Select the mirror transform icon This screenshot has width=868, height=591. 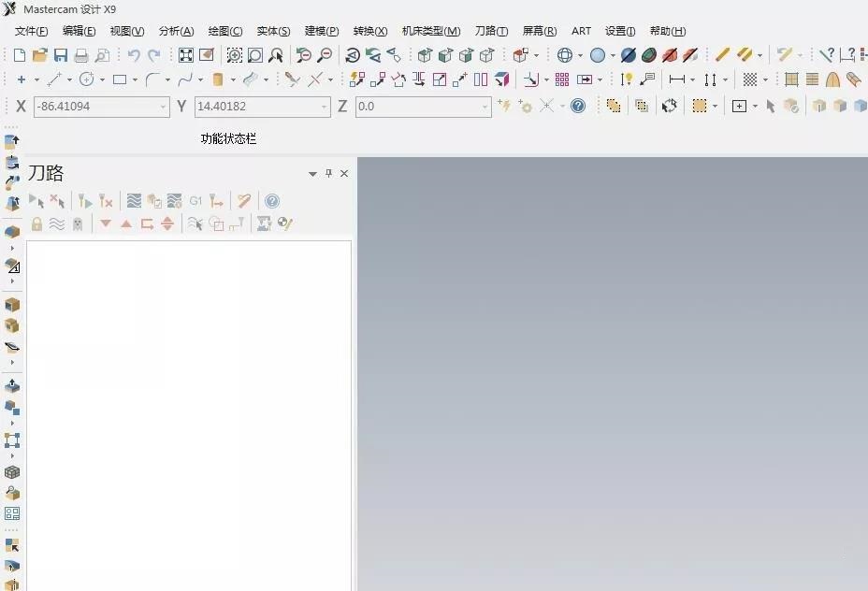pyautogui.click(x=418, y=79)
